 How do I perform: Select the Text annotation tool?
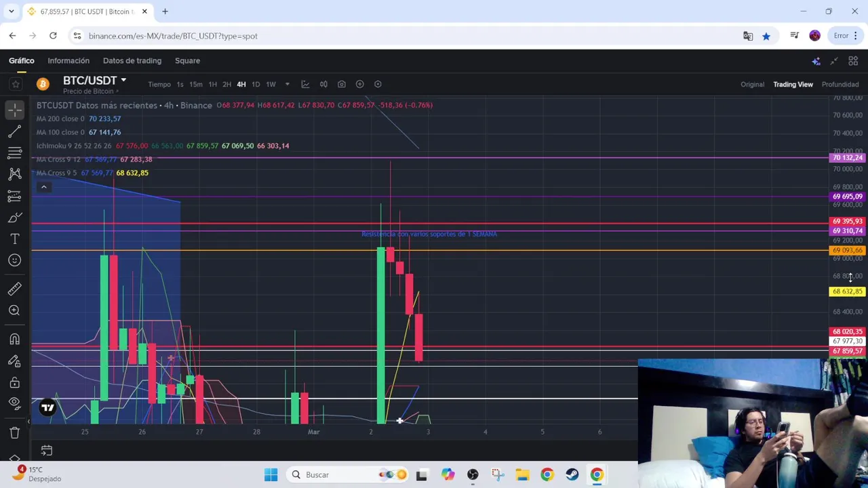(14, 239)
